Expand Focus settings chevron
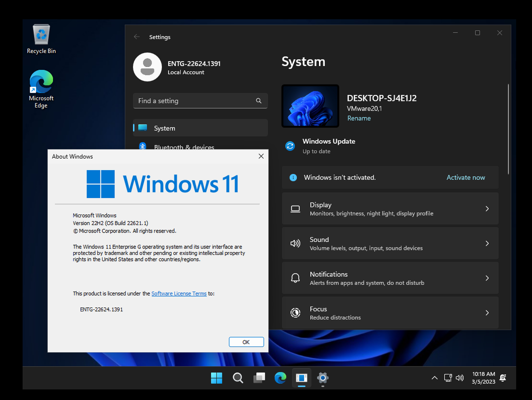 [x=487, y=313]
